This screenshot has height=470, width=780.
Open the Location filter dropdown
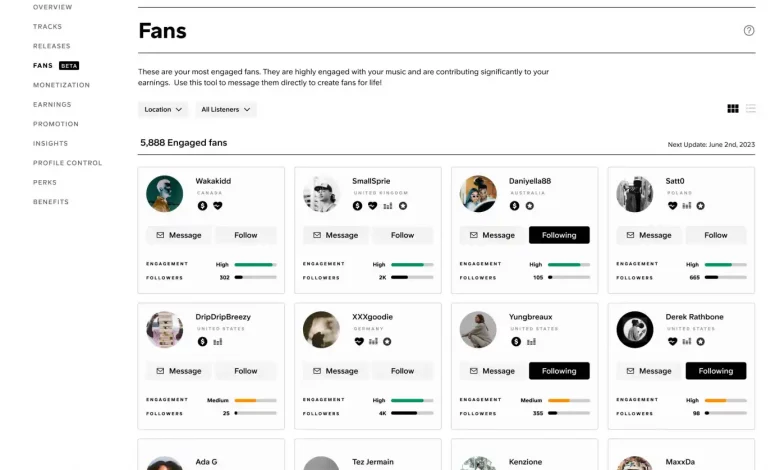coord(163,109)
